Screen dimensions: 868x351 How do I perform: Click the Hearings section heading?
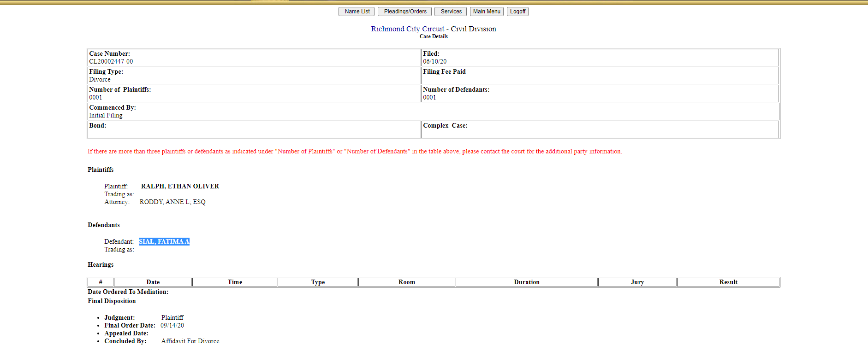point(101,264)
